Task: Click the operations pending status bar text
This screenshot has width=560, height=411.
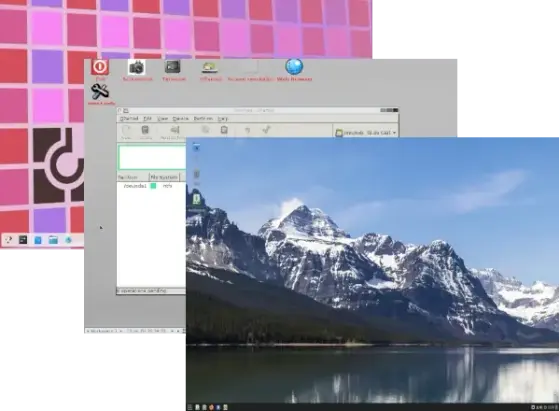Action: tap(142, 291)
